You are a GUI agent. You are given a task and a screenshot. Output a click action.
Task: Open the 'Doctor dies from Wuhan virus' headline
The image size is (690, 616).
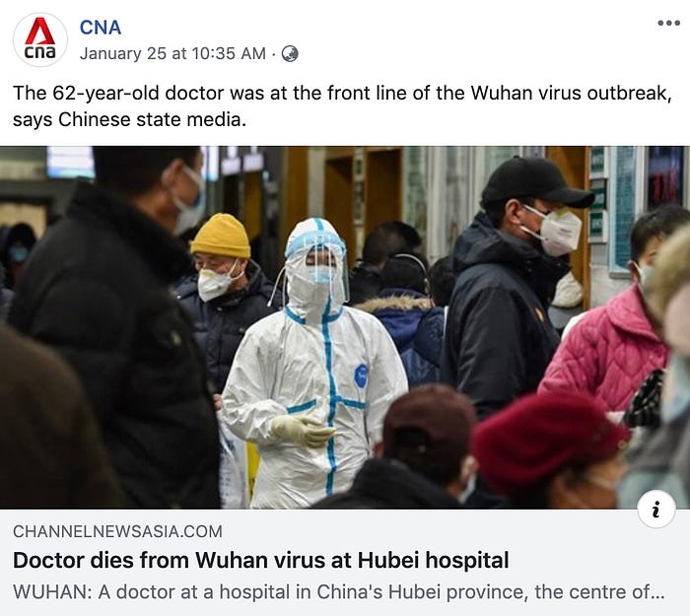(x=261, y=560)
